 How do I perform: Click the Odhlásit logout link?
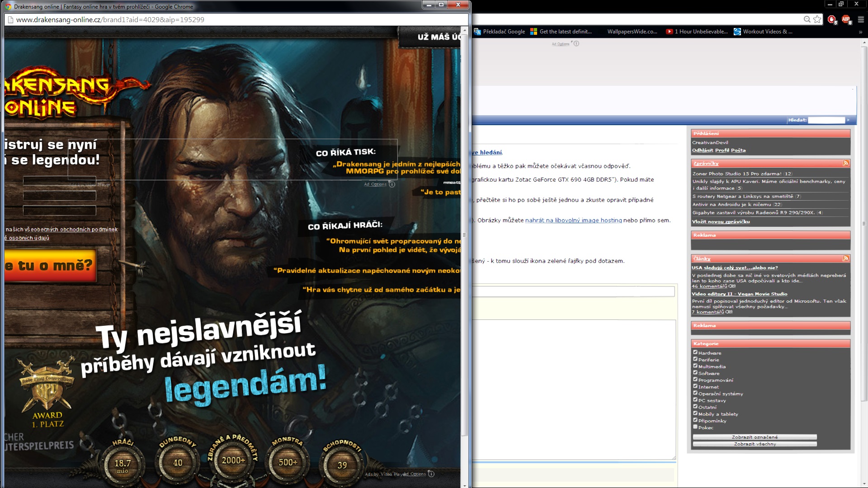(703, 150)
